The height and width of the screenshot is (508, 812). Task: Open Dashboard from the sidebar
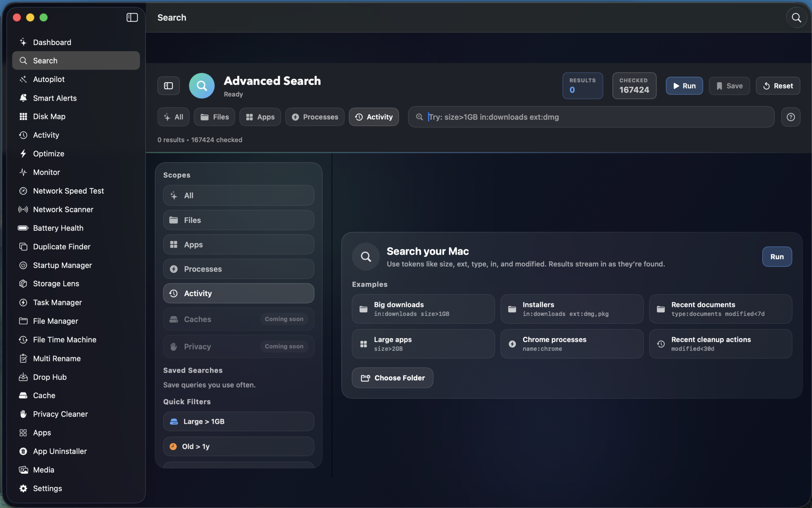76,42
